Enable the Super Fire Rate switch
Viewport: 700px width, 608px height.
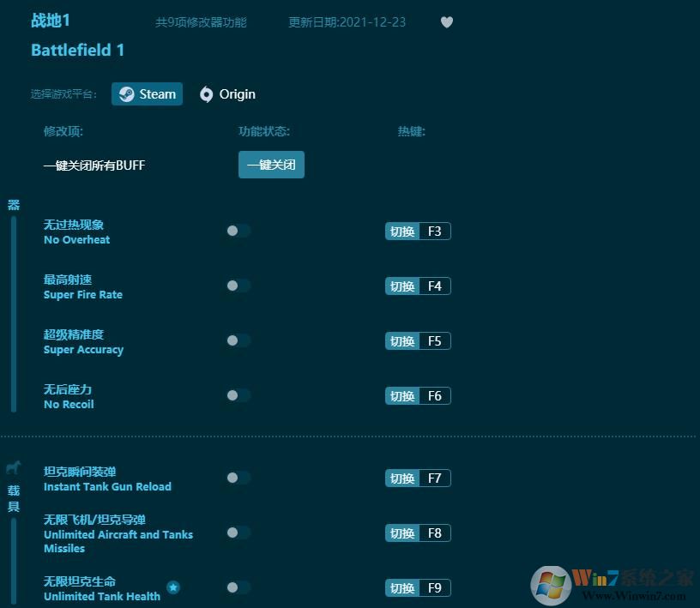click(x=238, y=286)
